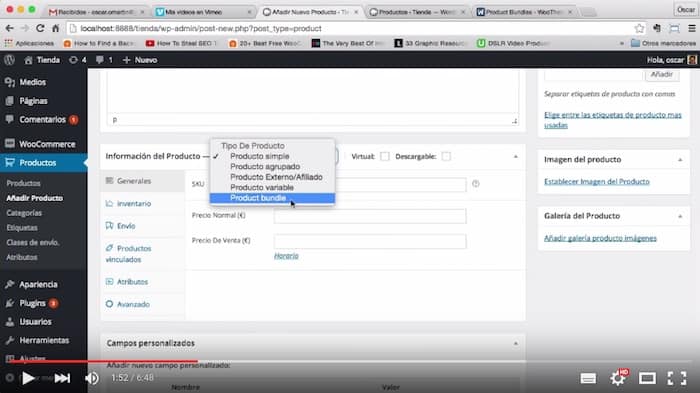Toggle the Descargable checkbox
This screenshot has height=393, width=700.
tap(446, 156)
